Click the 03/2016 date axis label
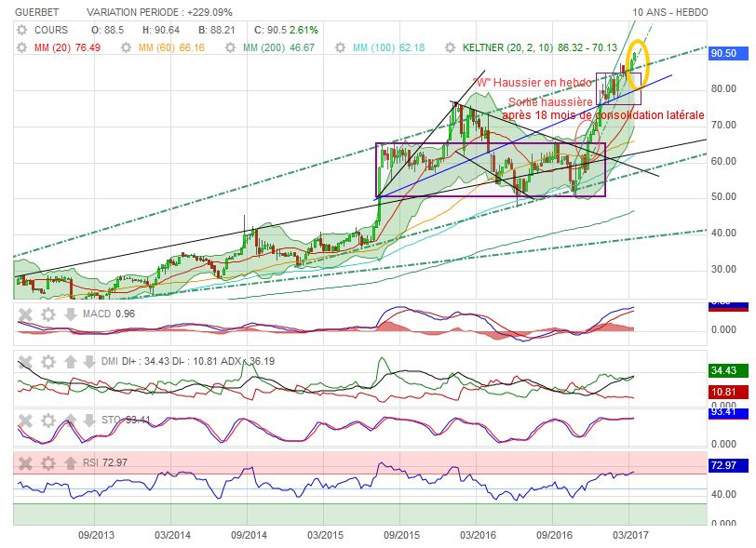 click(x=478, y=536)
